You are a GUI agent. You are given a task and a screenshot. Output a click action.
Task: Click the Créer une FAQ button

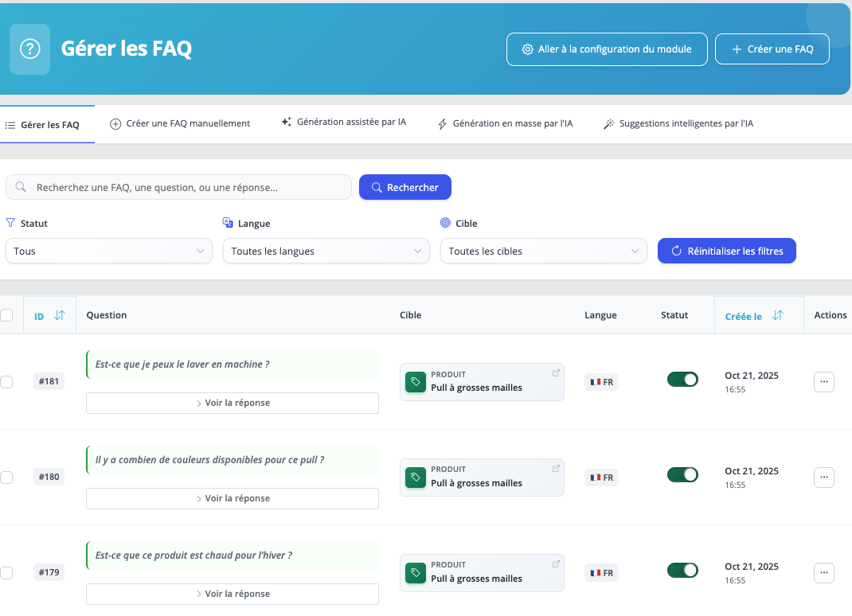pos(772,49)
